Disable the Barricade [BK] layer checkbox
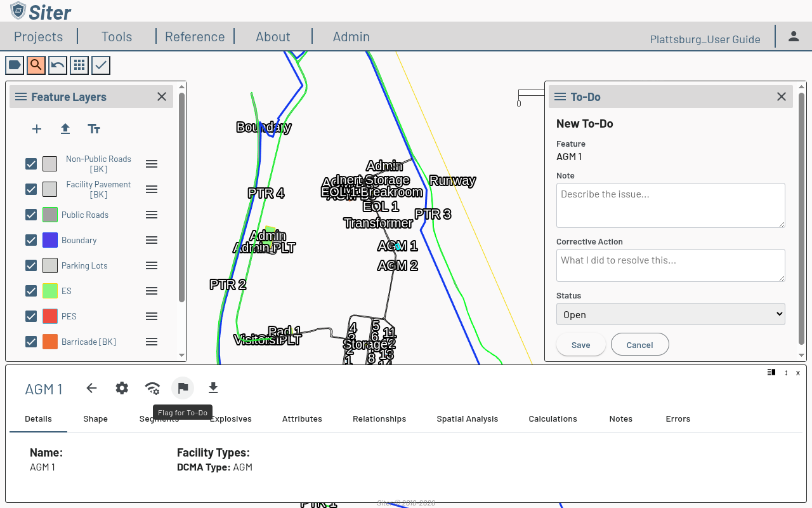This screenshot has height=508, width=812. tap(31, 342)
